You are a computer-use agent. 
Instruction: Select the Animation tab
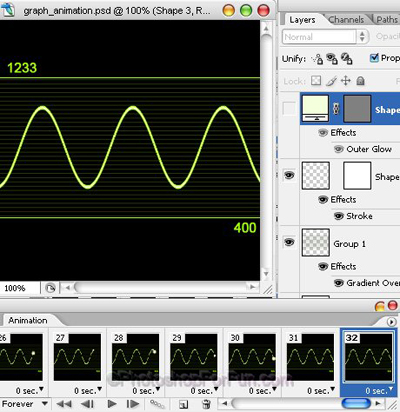point(28,321)
